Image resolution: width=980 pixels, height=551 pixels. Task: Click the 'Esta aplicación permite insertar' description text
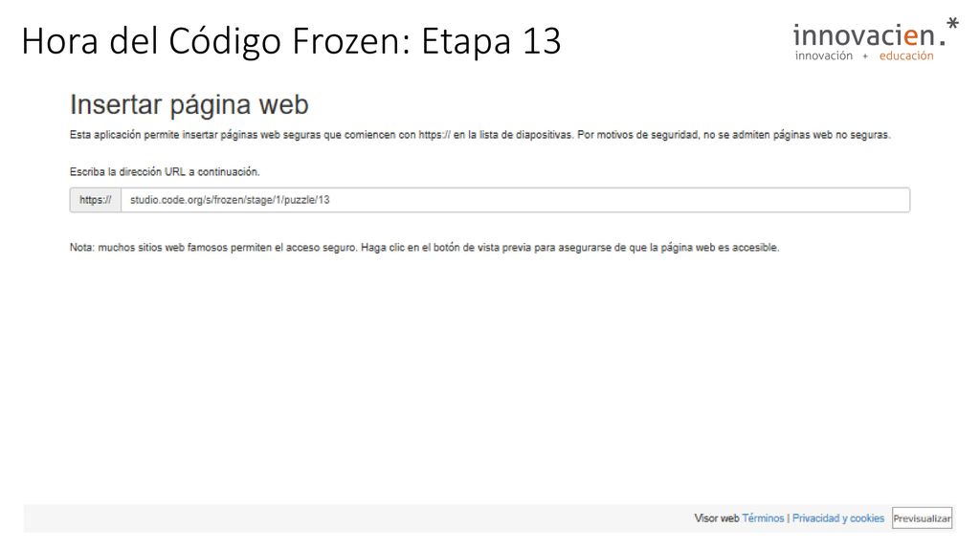click(480, 134)
